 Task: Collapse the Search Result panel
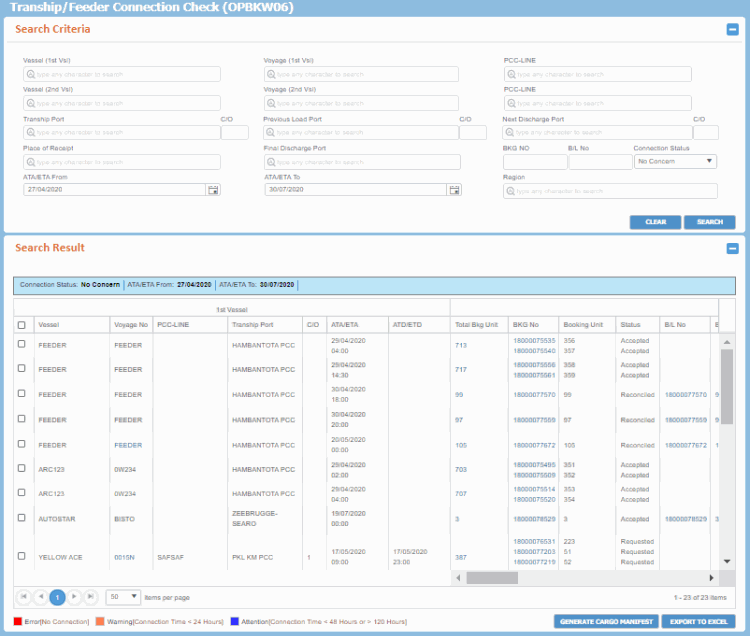[732, 248]
